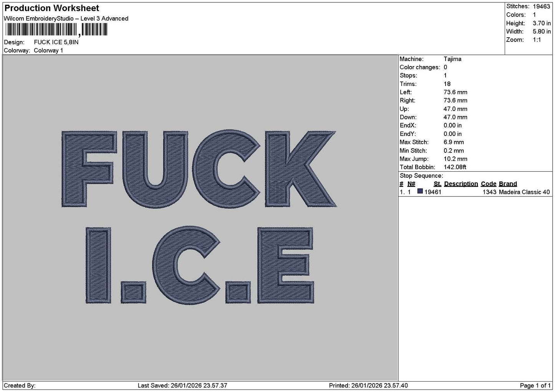
Task: Click the Stops value 1
Action: point(445,76)
